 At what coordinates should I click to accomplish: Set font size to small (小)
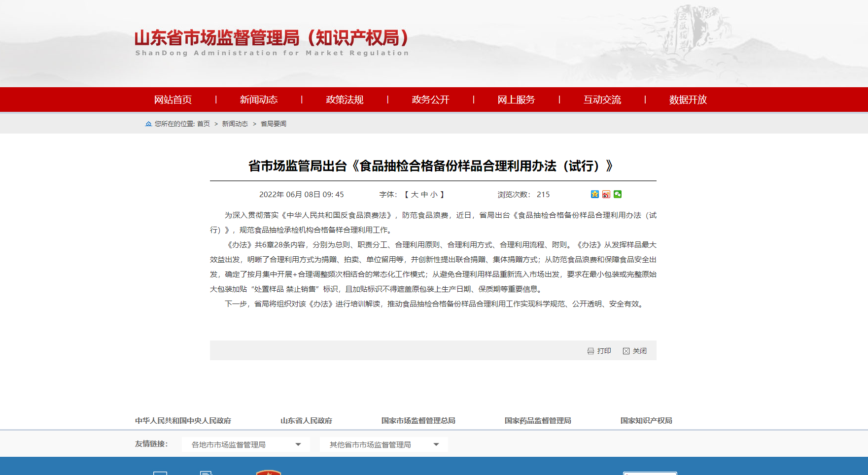(434, 195)
